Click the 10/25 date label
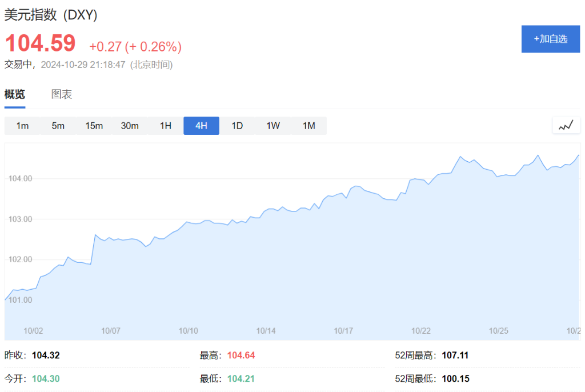The width and height of the screenshot is (585, 392). point(499,331)
